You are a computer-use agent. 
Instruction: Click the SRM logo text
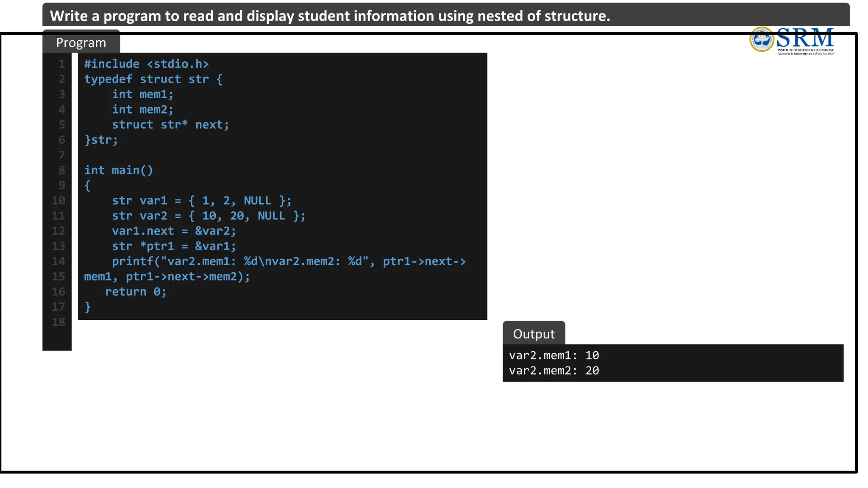pyautogui.click(x=805, y=38)
